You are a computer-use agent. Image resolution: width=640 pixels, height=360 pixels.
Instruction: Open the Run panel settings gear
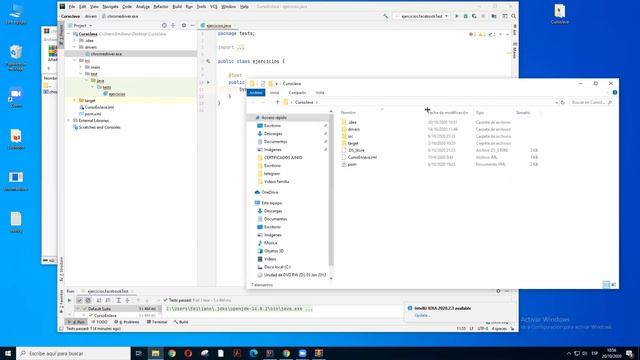498,291
